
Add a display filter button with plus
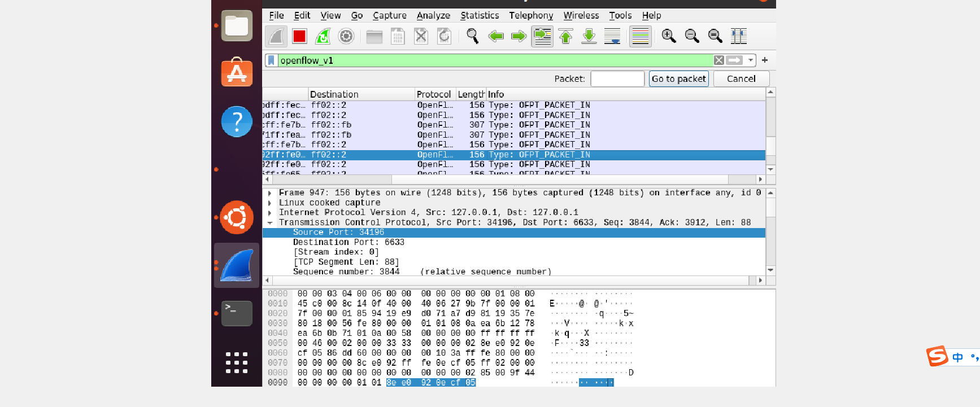pyautogui.click(x=765, y=60)
